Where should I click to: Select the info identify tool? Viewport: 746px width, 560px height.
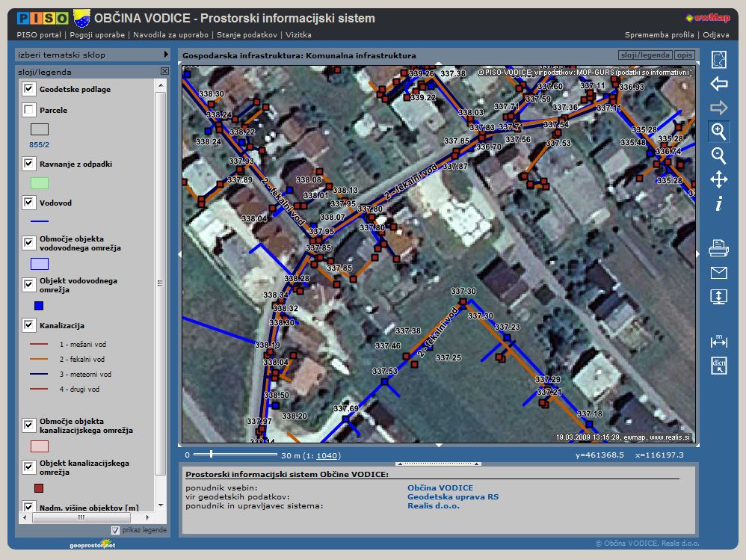click(x=718, y=203)
